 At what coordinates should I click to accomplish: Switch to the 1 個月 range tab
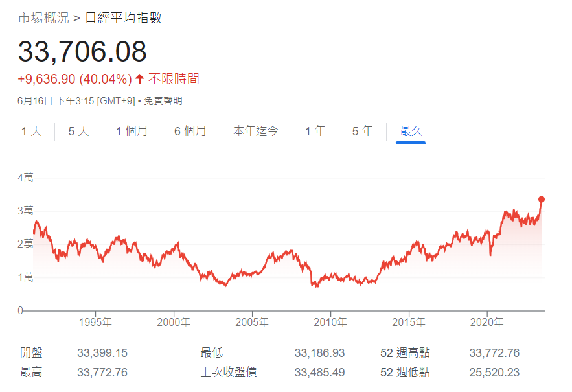[x=132, y=131]
